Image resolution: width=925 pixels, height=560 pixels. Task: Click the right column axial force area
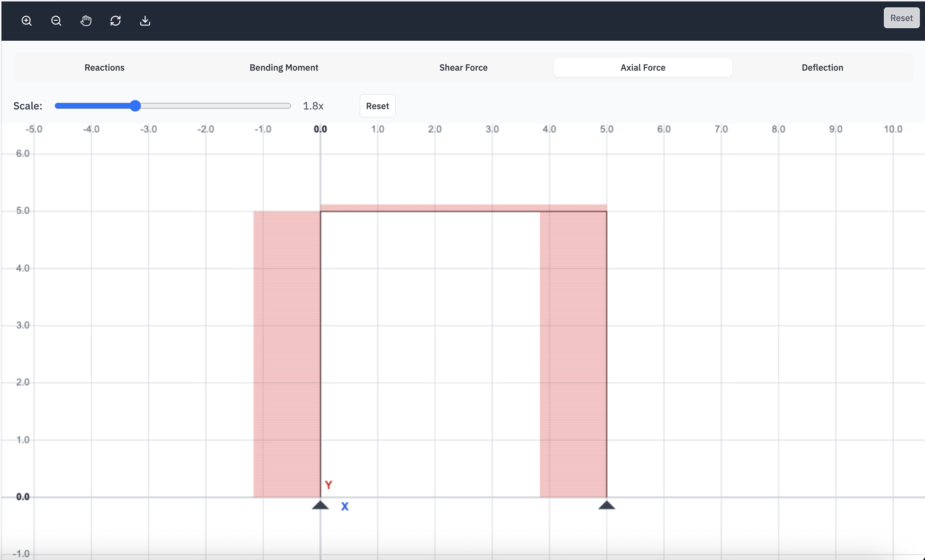pyautogui.click(x=573, y=354)
